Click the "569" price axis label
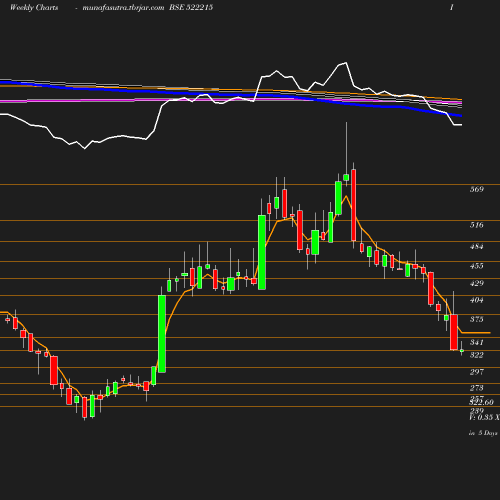 tap(477, 189)
